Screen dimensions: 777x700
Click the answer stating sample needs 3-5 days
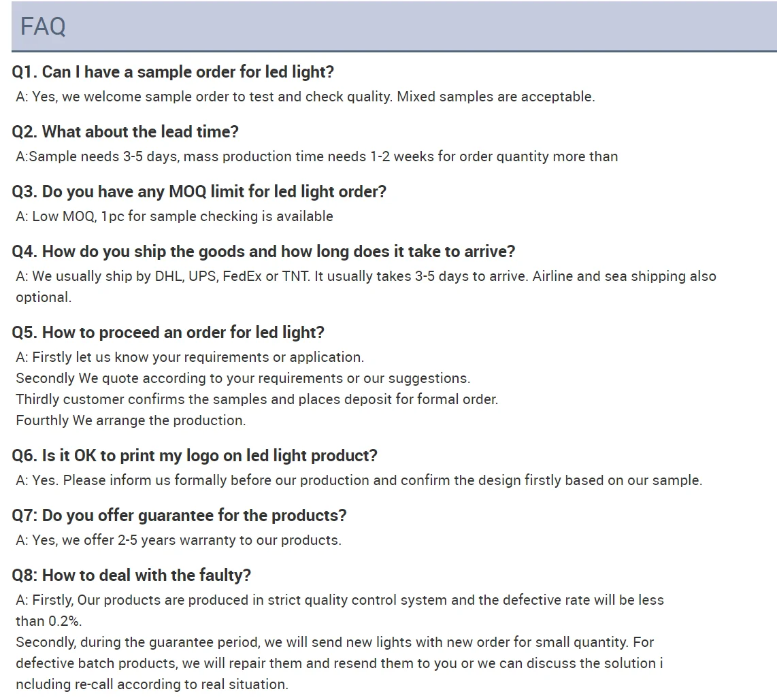(x=316, y=156)
